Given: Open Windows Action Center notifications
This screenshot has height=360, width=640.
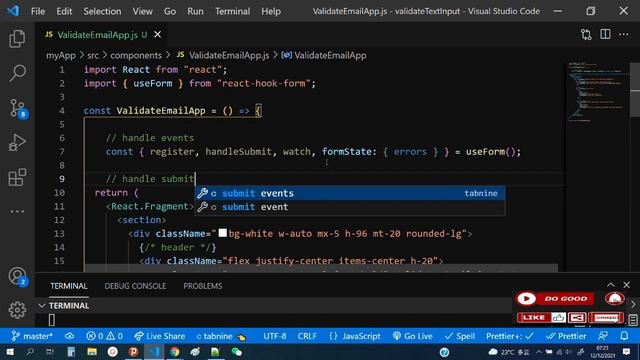Looking at the screenshot, I should click(627, 351).
